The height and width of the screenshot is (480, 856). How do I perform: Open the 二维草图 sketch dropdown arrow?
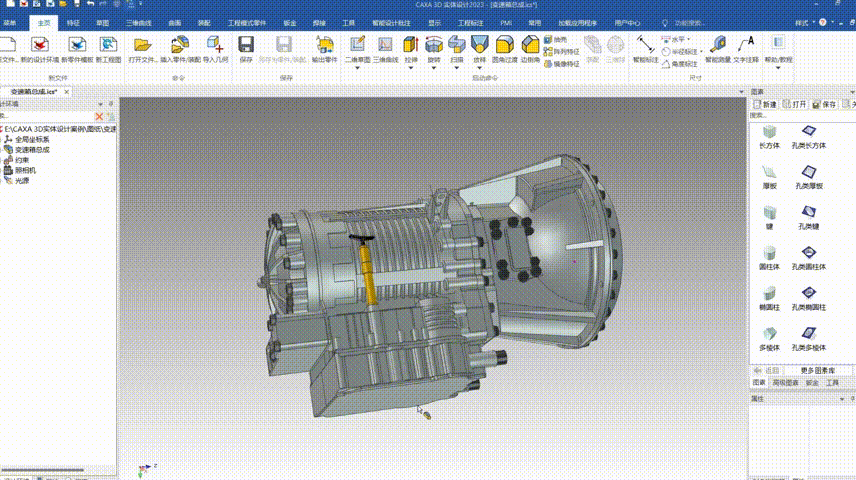point(357,66)
